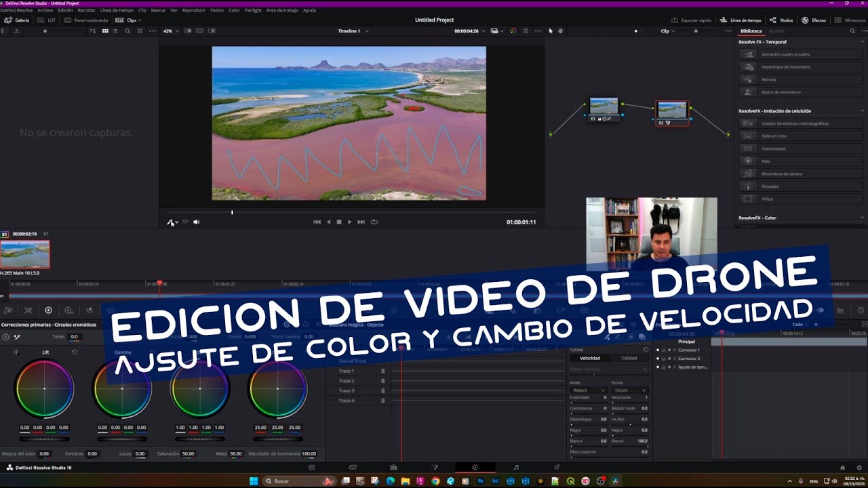The height and width of the screenshot is (488, 868).
Task: Click the gallery search magnifier icon
Action: [x=127, y=31]
